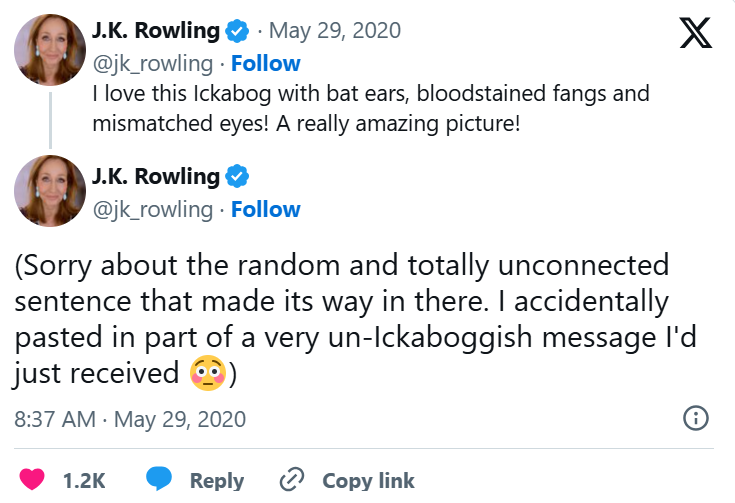Click the blue reply speech bubble icon
The image size is (735, 503).
coord(160,480)
